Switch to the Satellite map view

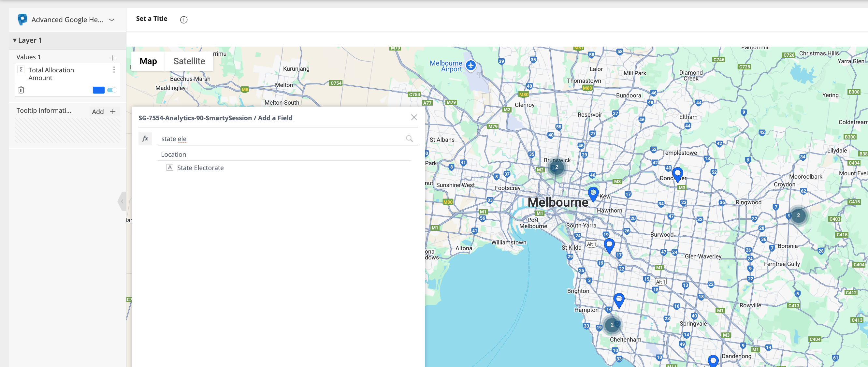(189, 61)
